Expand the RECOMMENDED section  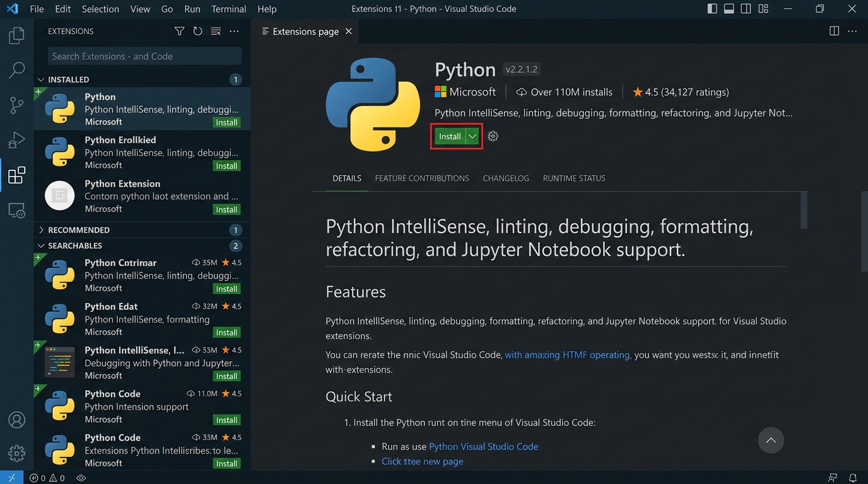142,230
